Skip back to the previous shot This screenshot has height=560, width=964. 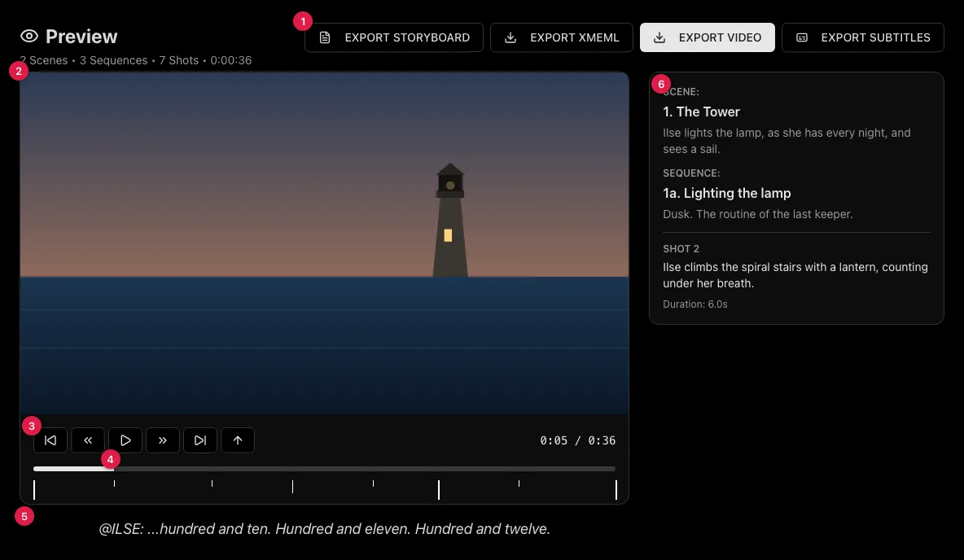click(50, 440)
